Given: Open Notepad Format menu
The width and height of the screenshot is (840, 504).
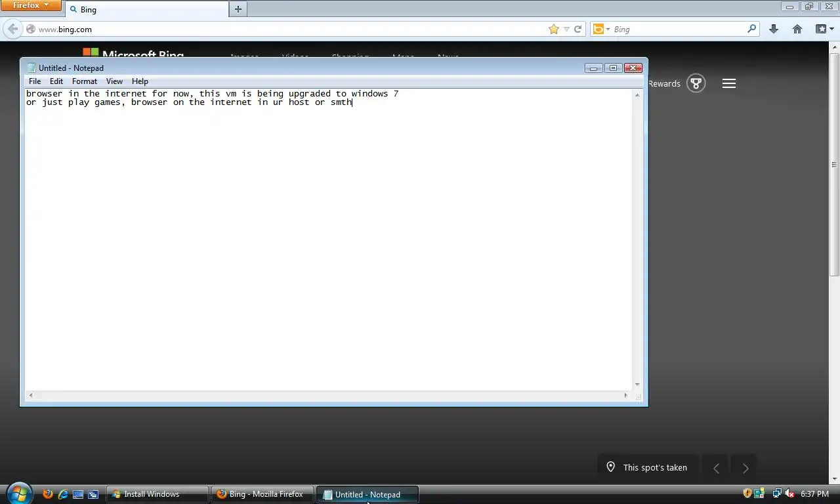Looking at the screenshot, I should pos(85,81).
